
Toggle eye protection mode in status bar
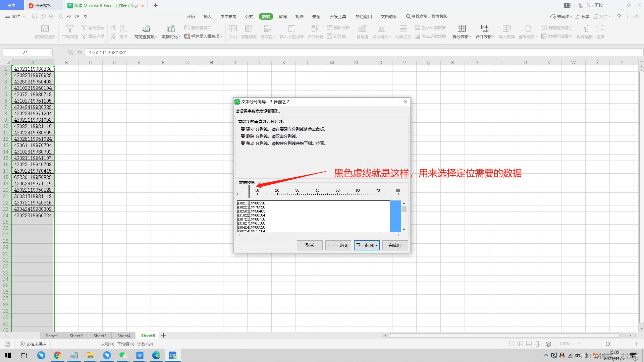click(548, 344)
